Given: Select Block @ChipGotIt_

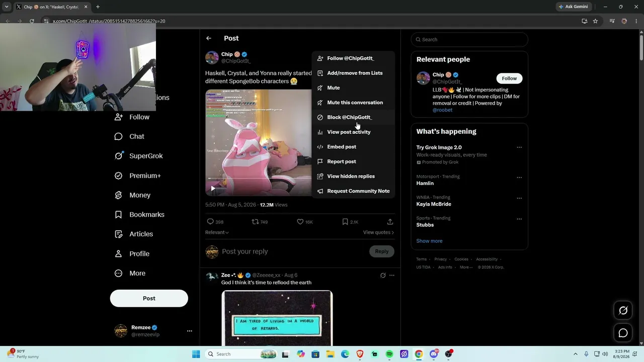Looking at the screenshot, I should pos(353,117).
